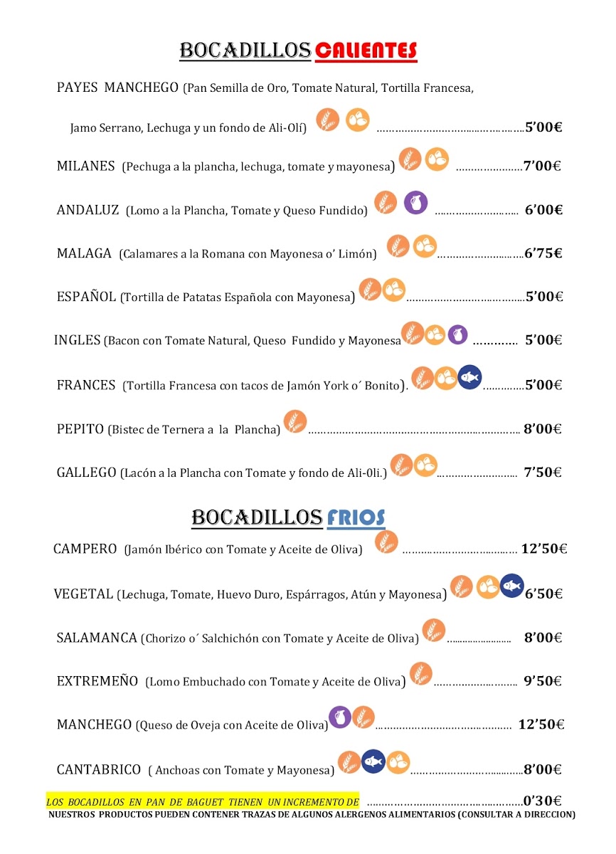This screenshot has height=854, width=616.
Task: Click the BOCADILLOS FRIOS heading
Action: point(288,517)
